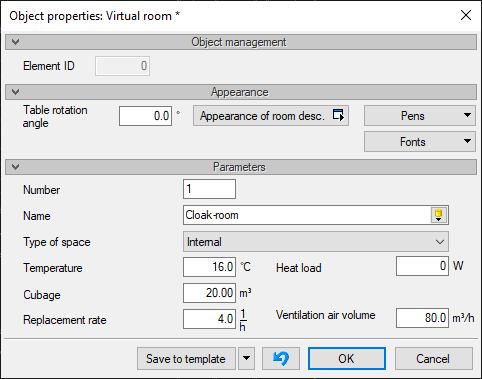
Task: Cancel the dialog
Action: pos(434,359)
